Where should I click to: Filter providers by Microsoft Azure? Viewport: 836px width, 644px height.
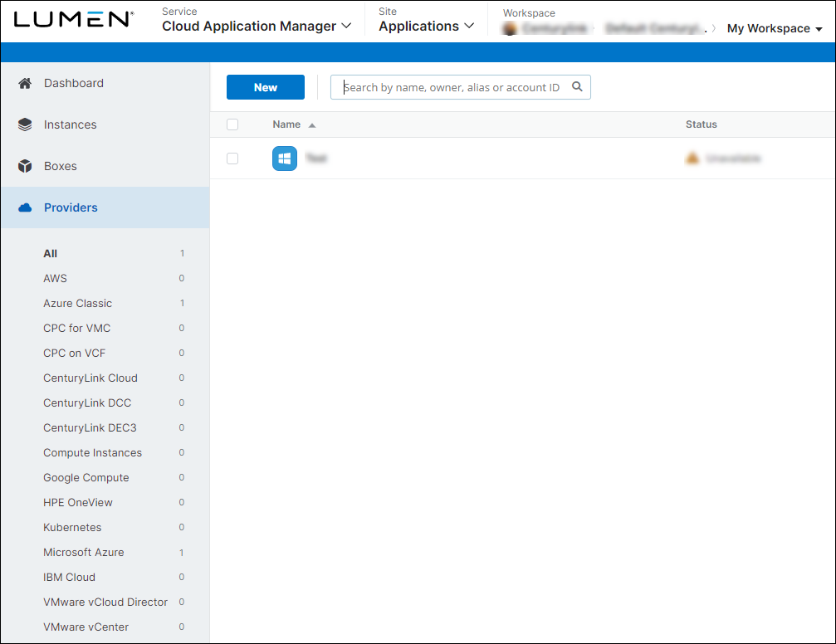click(83, 553)
